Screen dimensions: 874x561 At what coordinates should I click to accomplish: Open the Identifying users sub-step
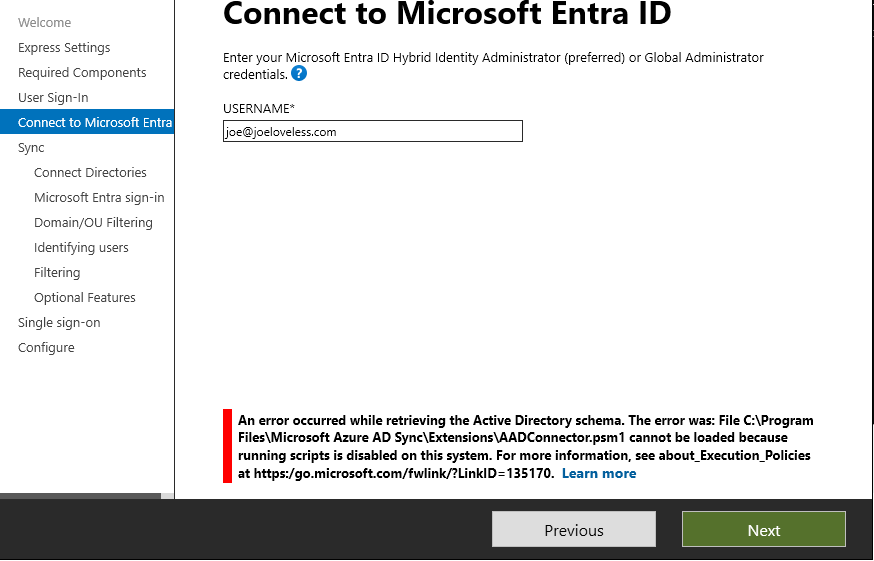81,247
